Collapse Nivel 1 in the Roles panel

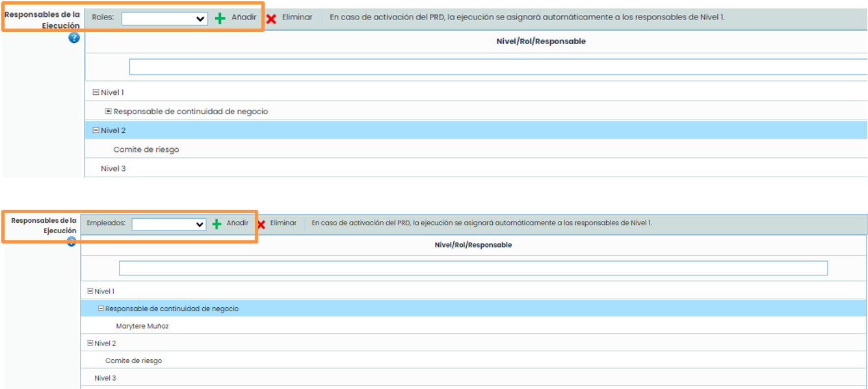click(x=96, y=92)
